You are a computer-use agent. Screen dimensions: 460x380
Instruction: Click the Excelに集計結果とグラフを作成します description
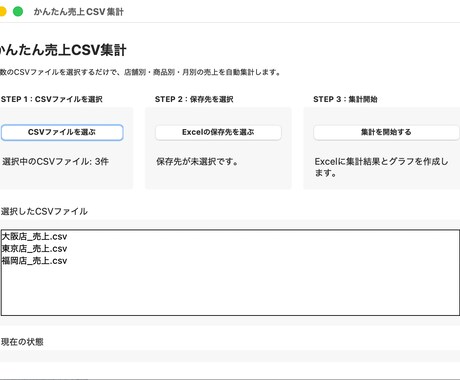point(381,167)
